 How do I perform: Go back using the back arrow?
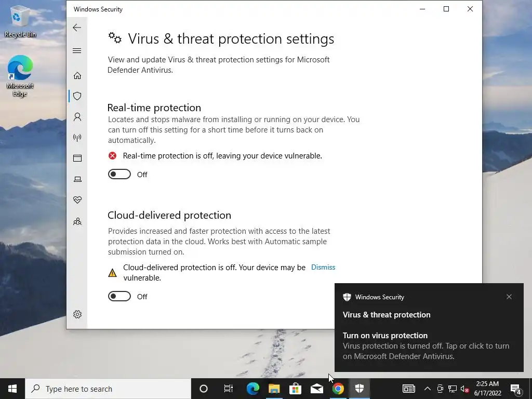tap(77, 28)
